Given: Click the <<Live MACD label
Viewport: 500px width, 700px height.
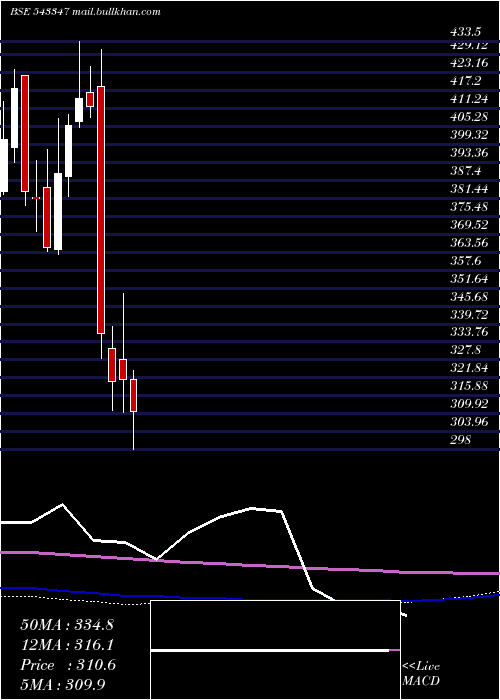Looking at the screenshot, I should (x=421, y=674).
